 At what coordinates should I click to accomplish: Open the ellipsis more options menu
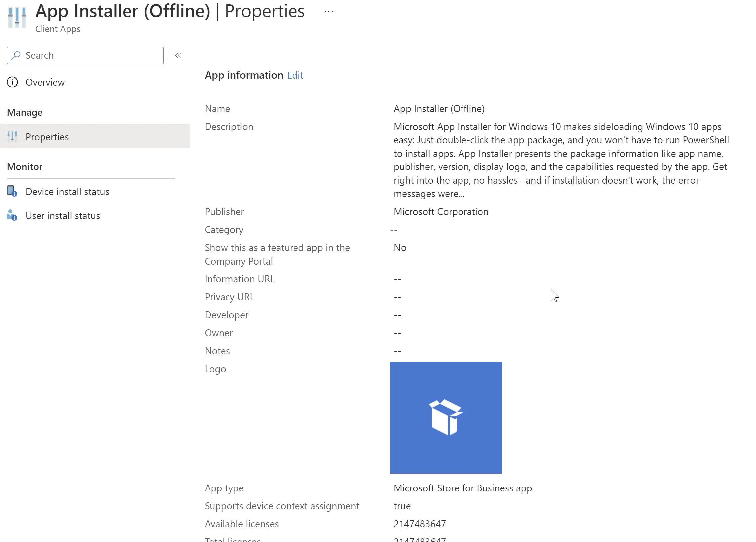pyautogui.click(x=329, y=12)
